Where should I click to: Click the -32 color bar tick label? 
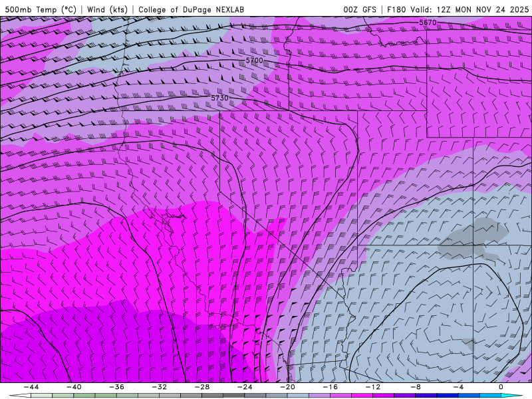point(159,387)
